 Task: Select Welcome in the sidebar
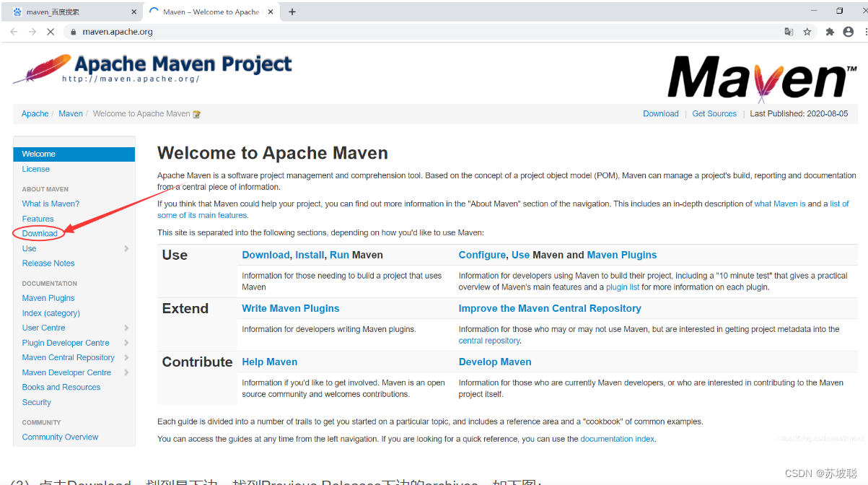[x=74, y=154]
